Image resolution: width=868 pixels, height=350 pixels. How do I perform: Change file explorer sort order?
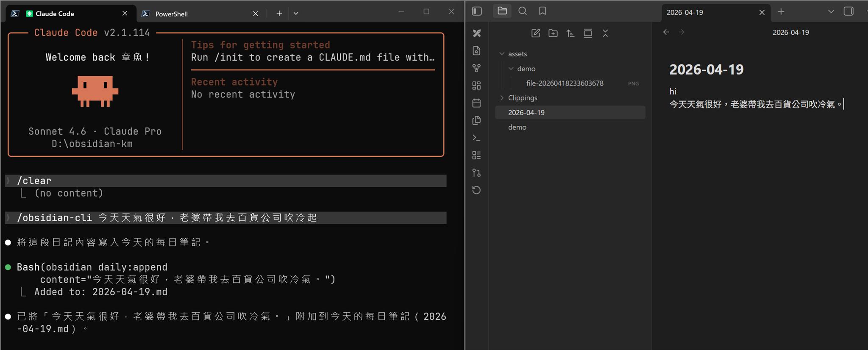pyautogui.click(x=570, y=33)
